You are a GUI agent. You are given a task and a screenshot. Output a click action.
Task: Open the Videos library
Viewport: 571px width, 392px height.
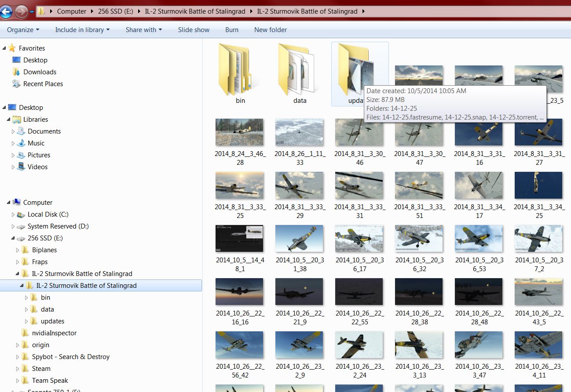37,167
